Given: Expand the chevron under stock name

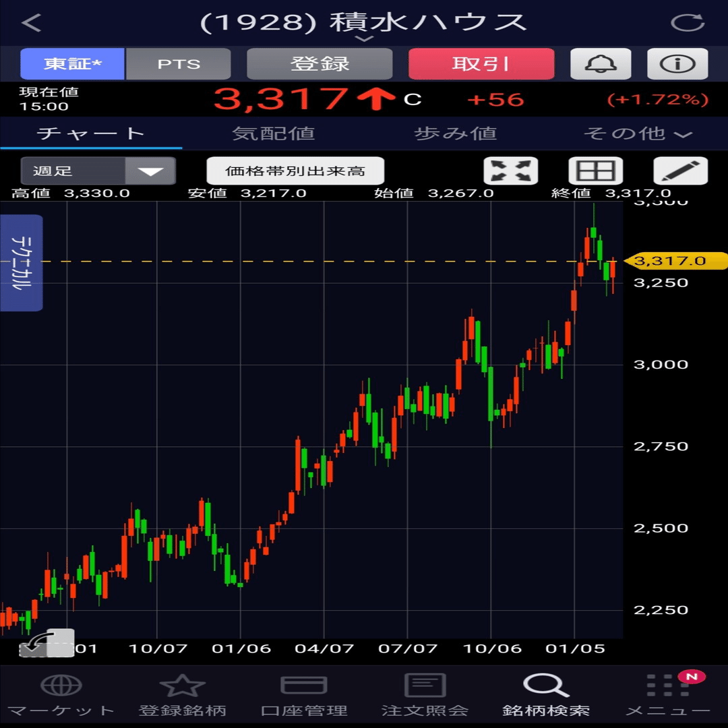Looking at the screenshot, I should 365,39.
